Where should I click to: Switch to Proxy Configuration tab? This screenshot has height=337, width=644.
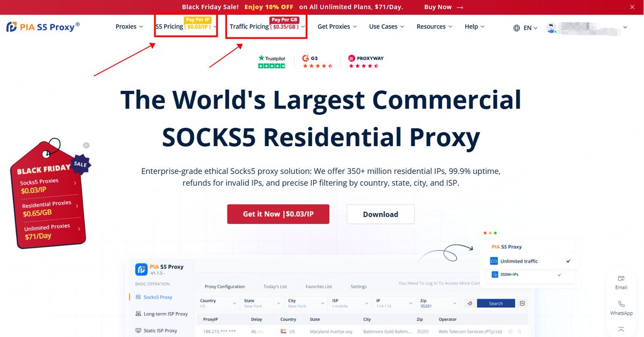click(225, 287)
